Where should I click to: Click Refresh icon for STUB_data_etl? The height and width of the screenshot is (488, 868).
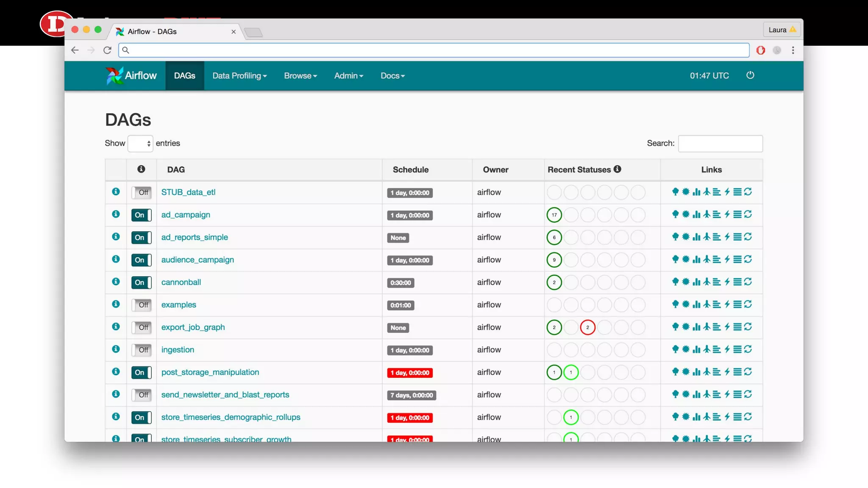click(x=748, y=192)
